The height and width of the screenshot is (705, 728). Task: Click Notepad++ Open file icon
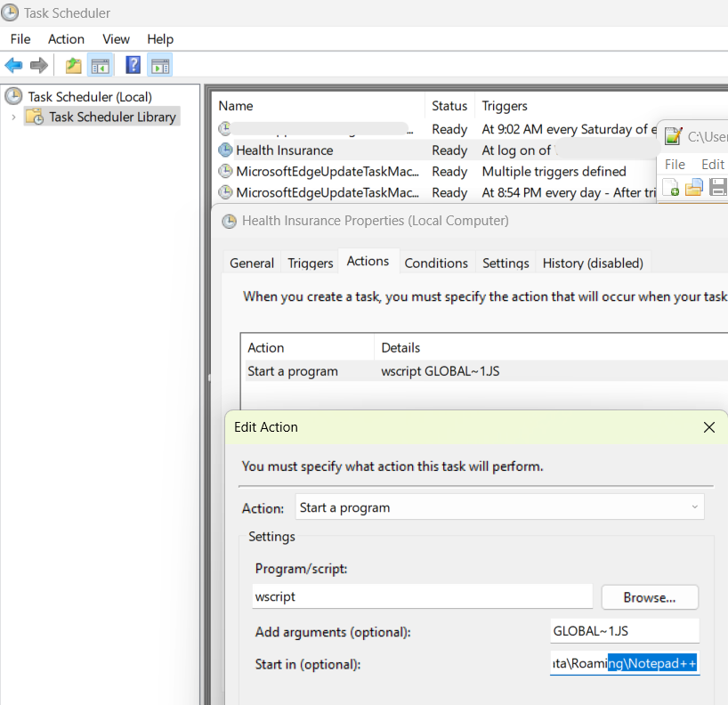coord(694,187)
